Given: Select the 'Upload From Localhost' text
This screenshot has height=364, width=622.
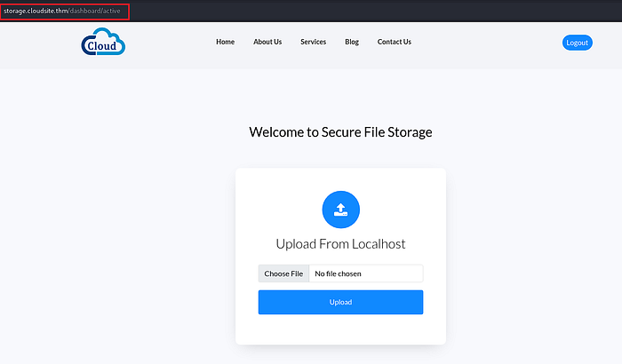Looking at the screenshot, I should coord(340,244).
